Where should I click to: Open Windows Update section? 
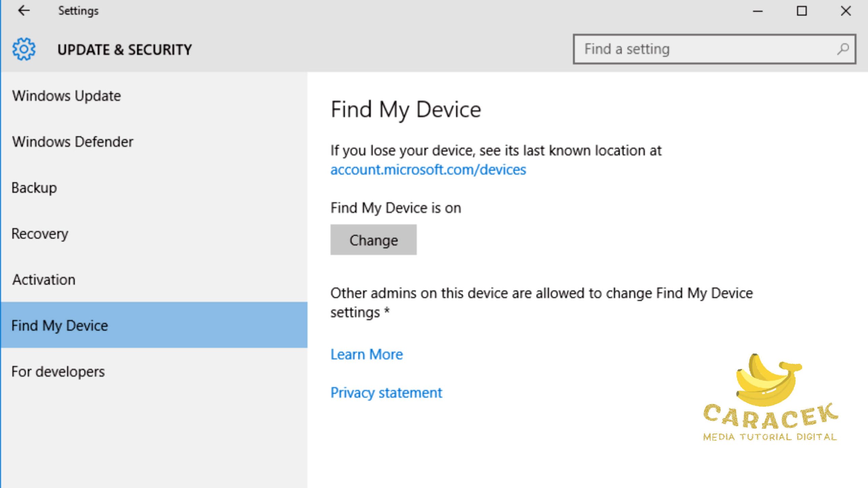pyautogui.click(x=66, y=96)
